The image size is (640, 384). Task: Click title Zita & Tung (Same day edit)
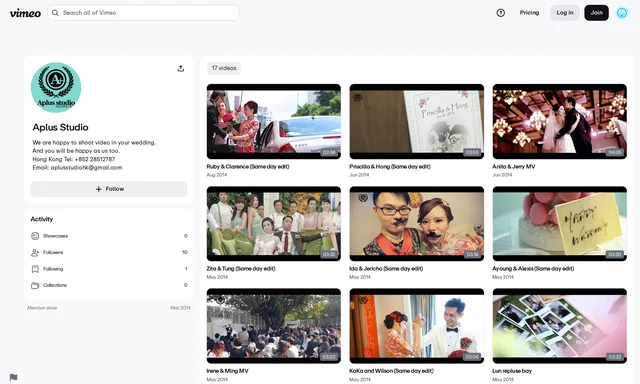241,269
